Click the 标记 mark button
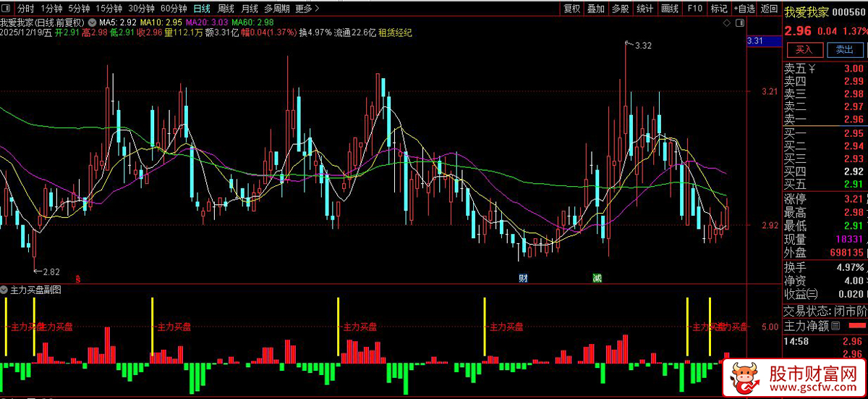868x399 pixels. click(719, 9)
